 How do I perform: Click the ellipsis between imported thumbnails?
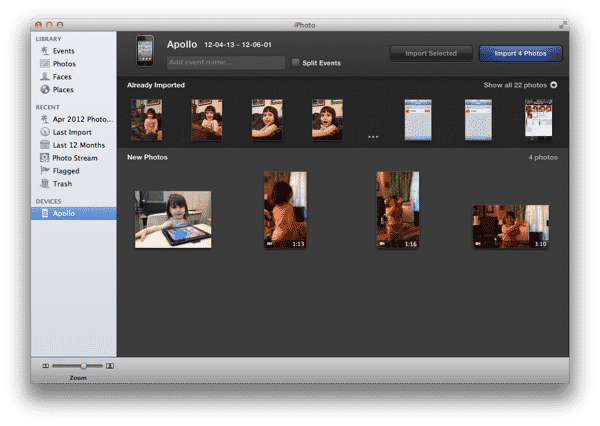coord(373,137)
